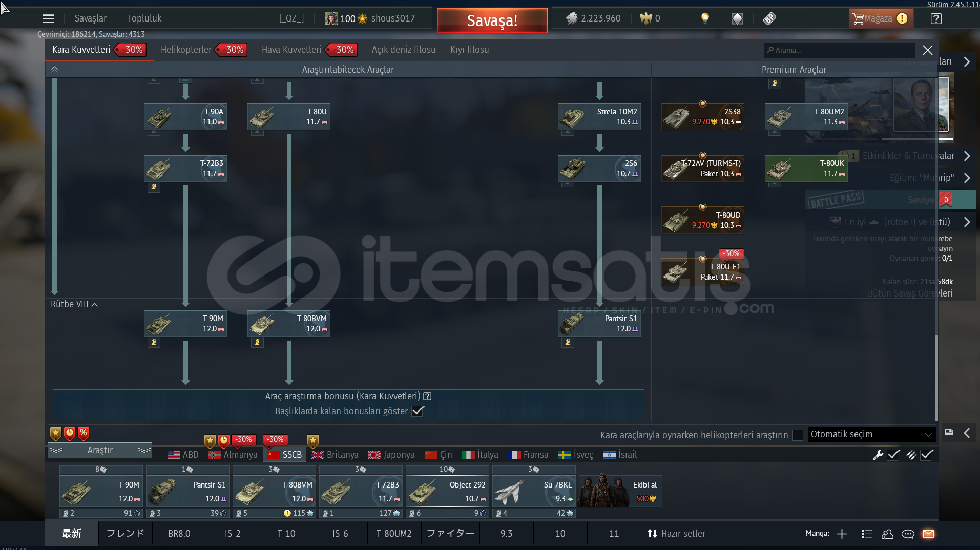980x550 pixels.
Task: Open the Mağaza store button
Action: 880,19
